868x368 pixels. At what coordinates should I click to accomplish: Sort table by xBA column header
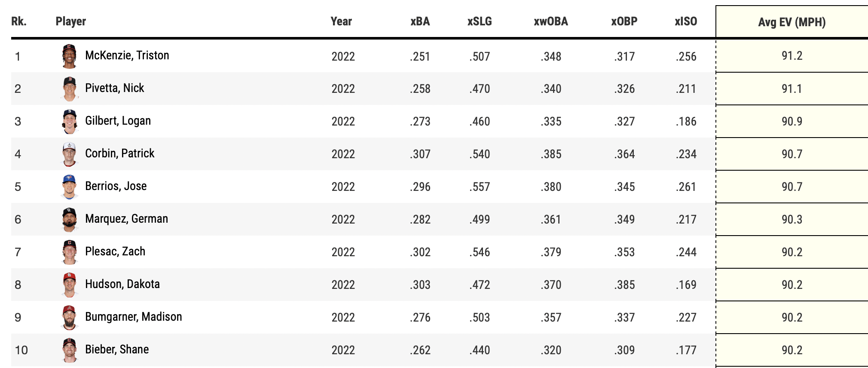420,21
